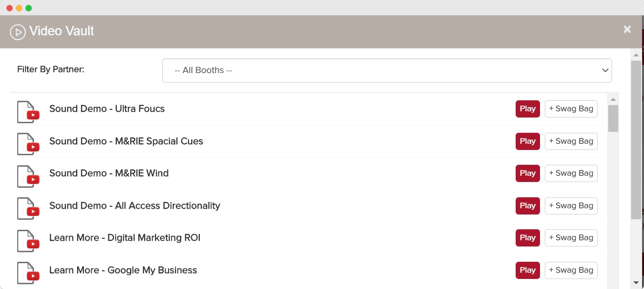Play Learn More - Digital Marketing ROI
Screen dimensions: 644x289
(x=528, y=238)
